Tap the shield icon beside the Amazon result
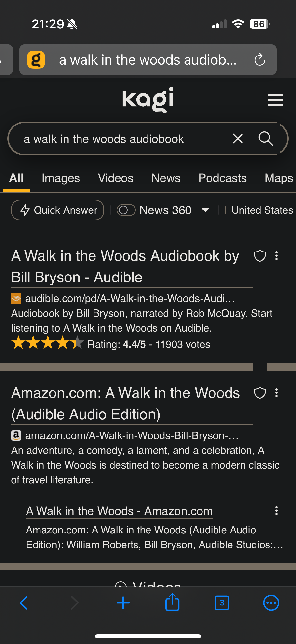This screenshot has width=296, height=644. (259, 393)
